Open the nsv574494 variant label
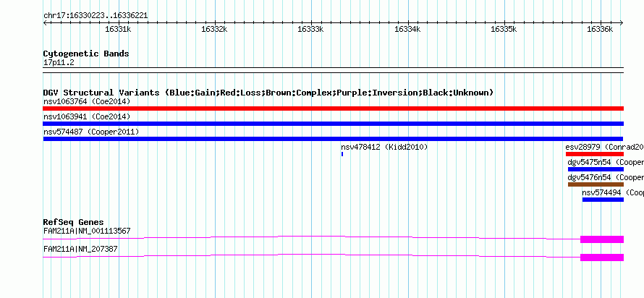Screen dimensions: 644x298 pos(613,192)
